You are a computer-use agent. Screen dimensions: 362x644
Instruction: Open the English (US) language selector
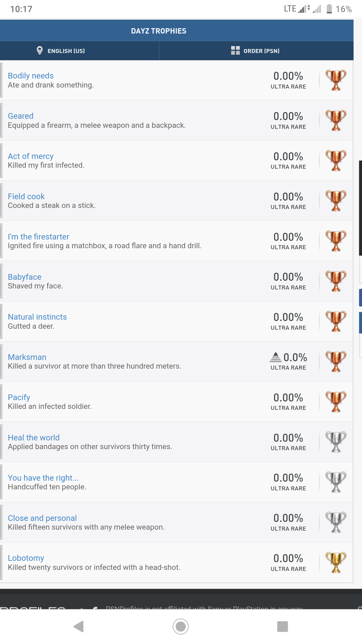(x=66, y=51)
